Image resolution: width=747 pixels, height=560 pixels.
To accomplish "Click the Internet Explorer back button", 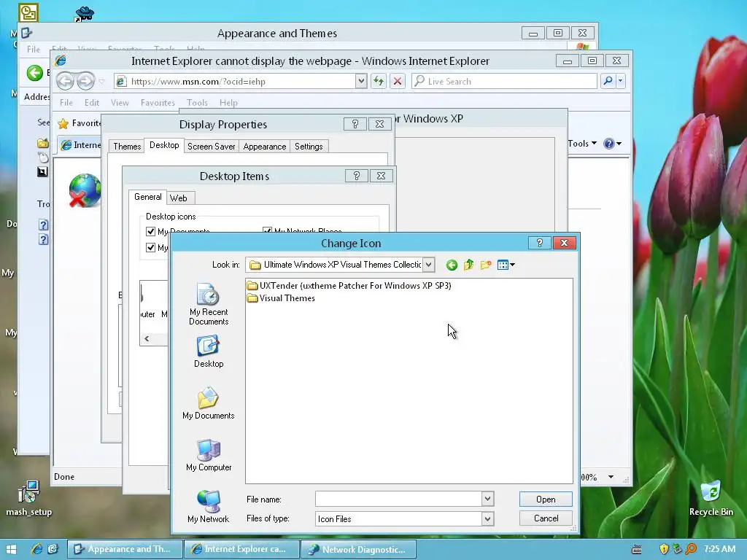I will (65, 82).
